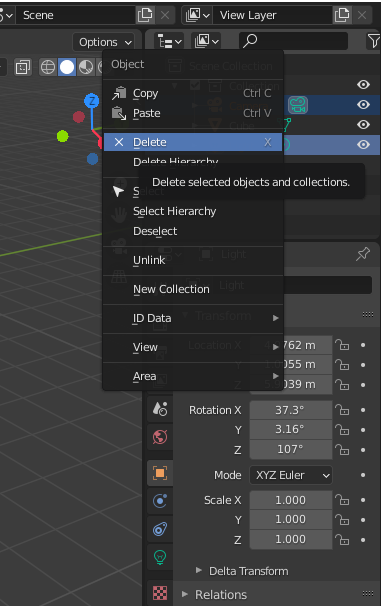381x606 pixels.
Task: Open the outliner display mode dropdown
Action: tap(206, 41)
